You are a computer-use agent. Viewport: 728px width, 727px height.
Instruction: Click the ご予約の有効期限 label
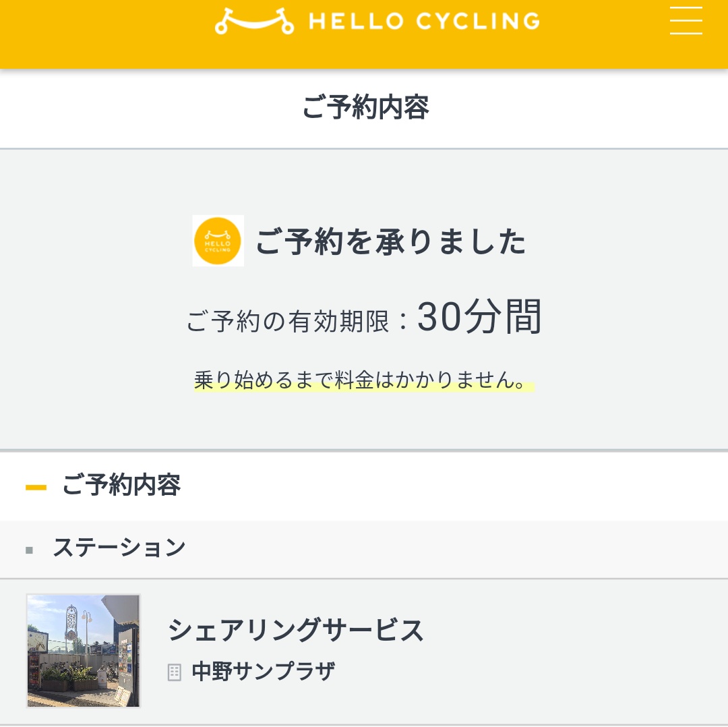point(288,321)
